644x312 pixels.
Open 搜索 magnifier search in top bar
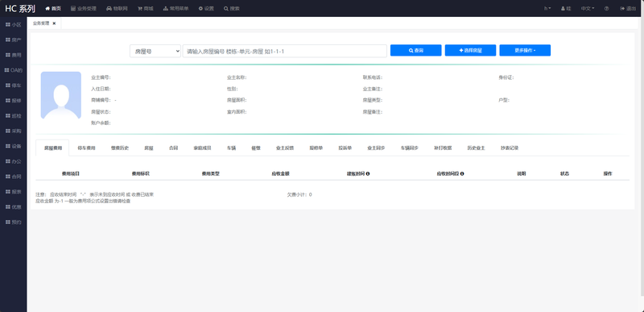pyautogui.click(x=232, y=8)
